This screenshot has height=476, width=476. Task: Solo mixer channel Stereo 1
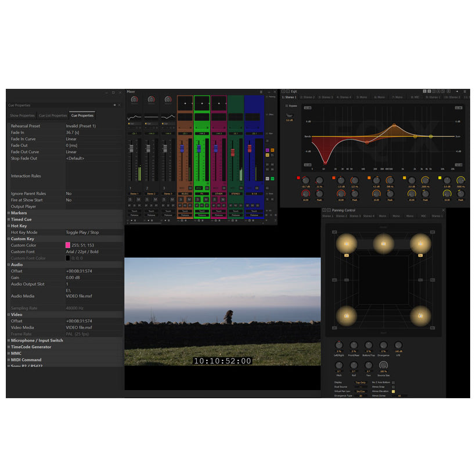coord(130,200)
